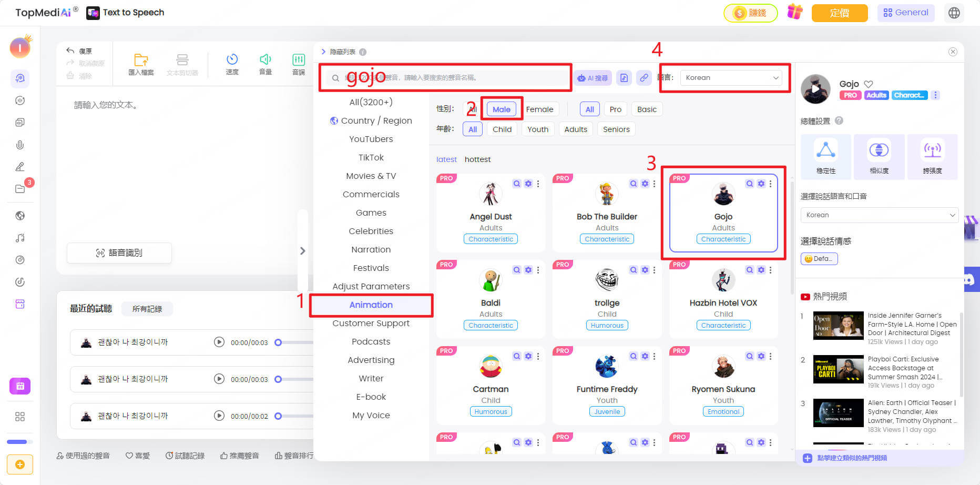
Task: Select the My Voice category
Action: (x=371, y=415)
